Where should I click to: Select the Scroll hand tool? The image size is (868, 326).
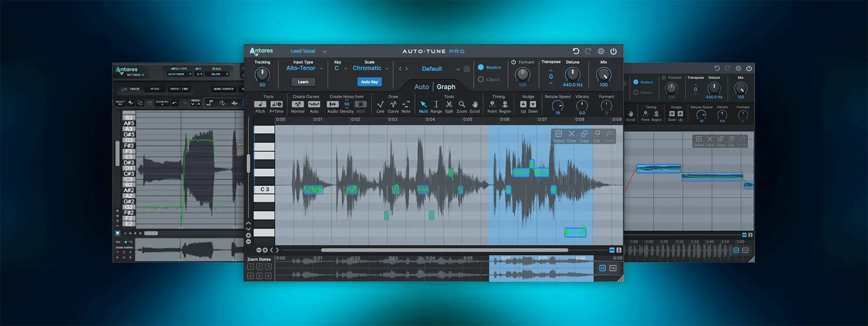click(x=475, y=104)
